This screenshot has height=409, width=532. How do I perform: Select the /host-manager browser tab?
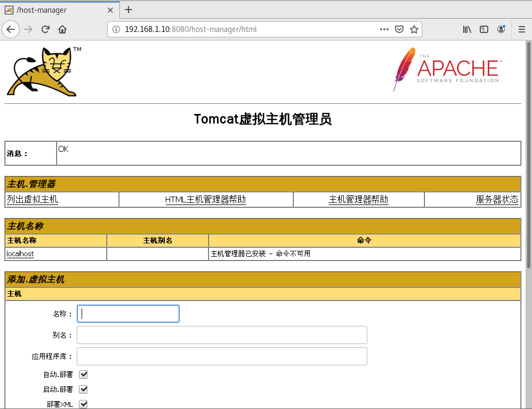pyautogui.click(x=60, y=10)
